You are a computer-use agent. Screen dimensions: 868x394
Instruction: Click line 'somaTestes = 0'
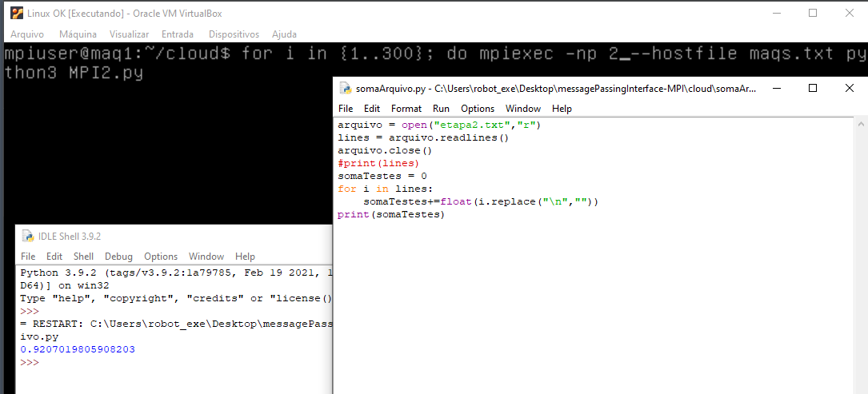[382, 176]
